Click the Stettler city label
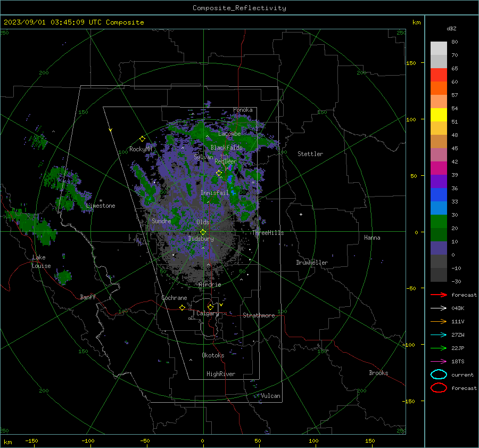The height and width of the screenshot is (448, 479). point(310,154)
